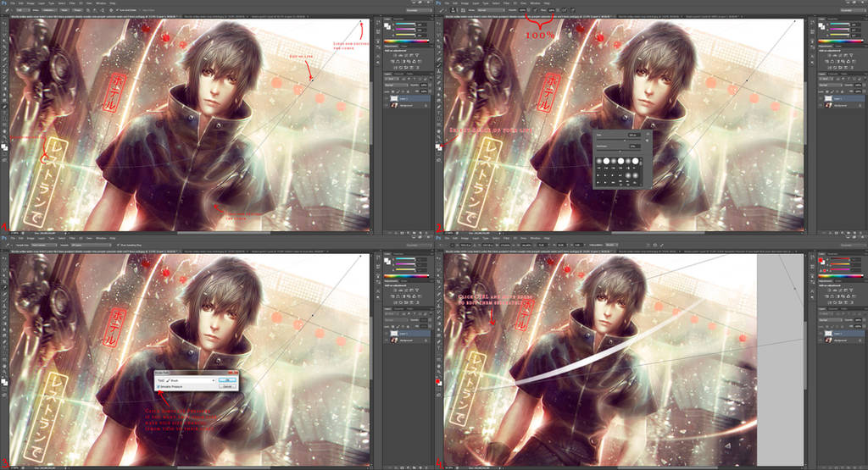Image resolution: width=868 pixels, height=470 pixels.
Task: Click foreground color swatch in second screenshot toolbar
Action: point(437,146)
